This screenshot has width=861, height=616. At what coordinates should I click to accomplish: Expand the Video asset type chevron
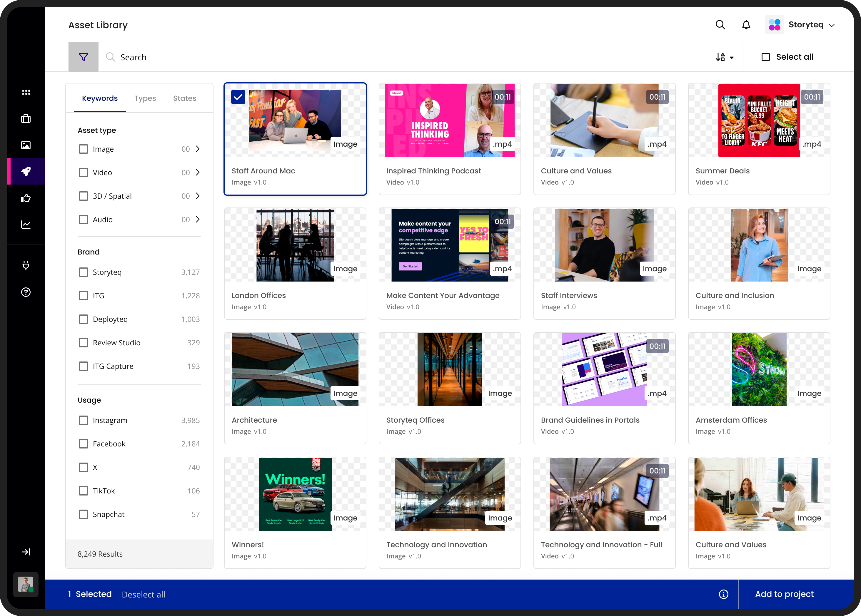click(x=197, y=172)
